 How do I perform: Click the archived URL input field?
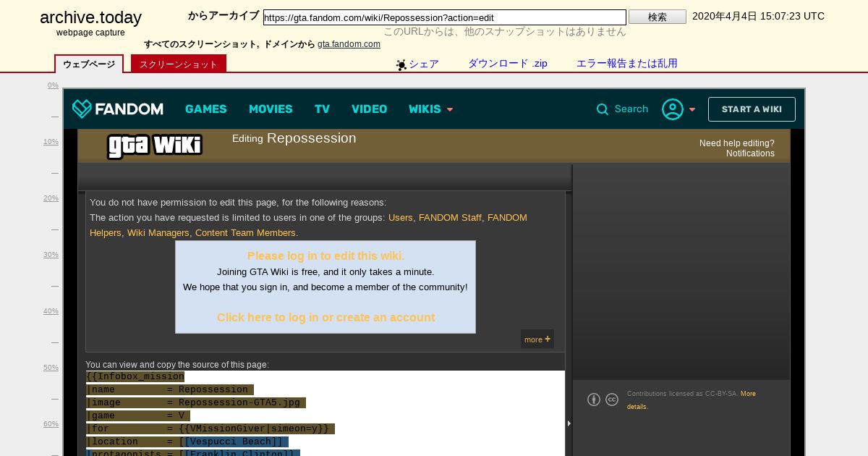pos(445,17)
